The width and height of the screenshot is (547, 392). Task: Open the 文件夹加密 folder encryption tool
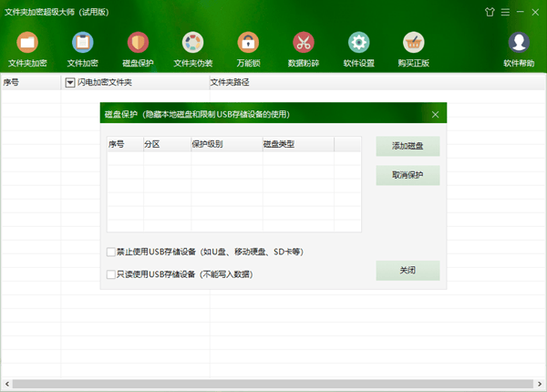click(x=27, y=44)
